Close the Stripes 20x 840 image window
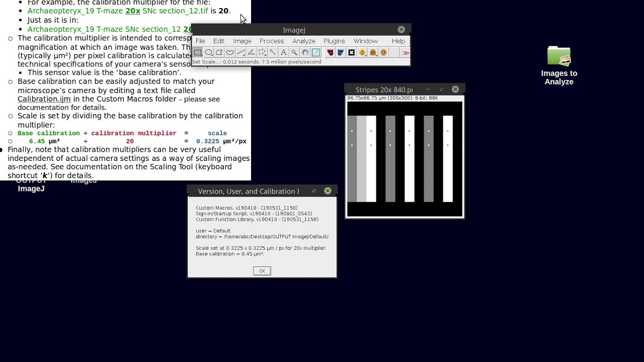Image resolution: width=644 pixels, height=362 pixels. tap(455, 89)
